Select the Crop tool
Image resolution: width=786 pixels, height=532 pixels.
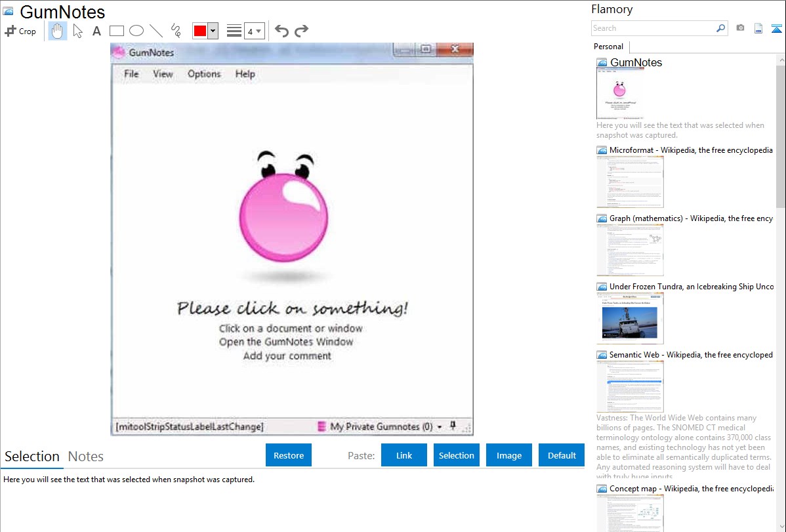[x=20, y=31]
